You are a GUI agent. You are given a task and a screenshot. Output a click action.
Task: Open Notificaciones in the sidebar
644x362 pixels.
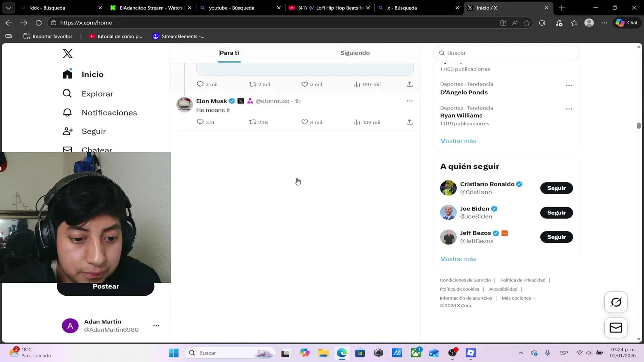click(x=100, y=112)
